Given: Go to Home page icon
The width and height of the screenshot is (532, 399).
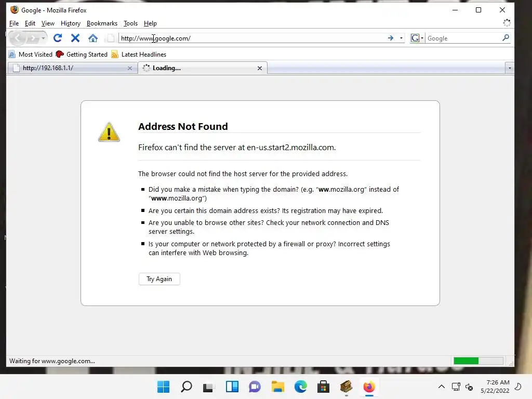Looking at the screenshot, I should (93, 38).
